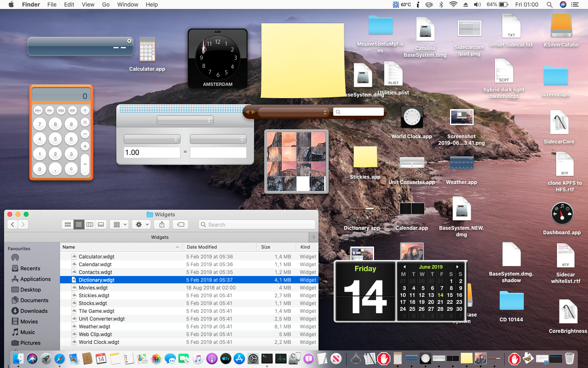Go to next month in calendar widget
The width and height of the screenshot is (588, 368).
[x=457, y=267]
